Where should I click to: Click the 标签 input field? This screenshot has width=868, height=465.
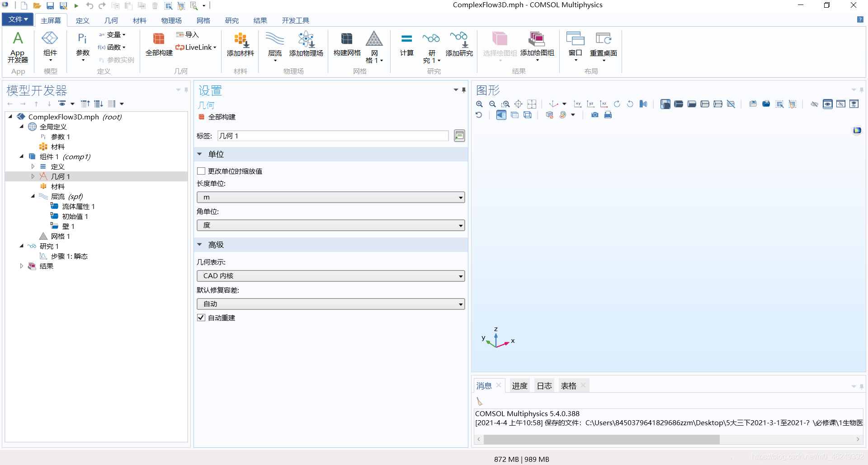pos(333,136)
